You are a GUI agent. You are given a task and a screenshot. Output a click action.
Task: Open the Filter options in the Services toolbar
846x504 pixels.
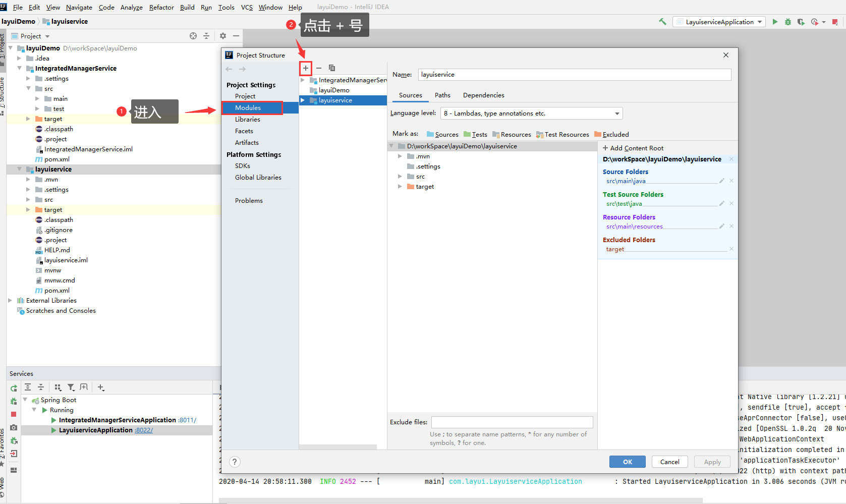[71, 387]
